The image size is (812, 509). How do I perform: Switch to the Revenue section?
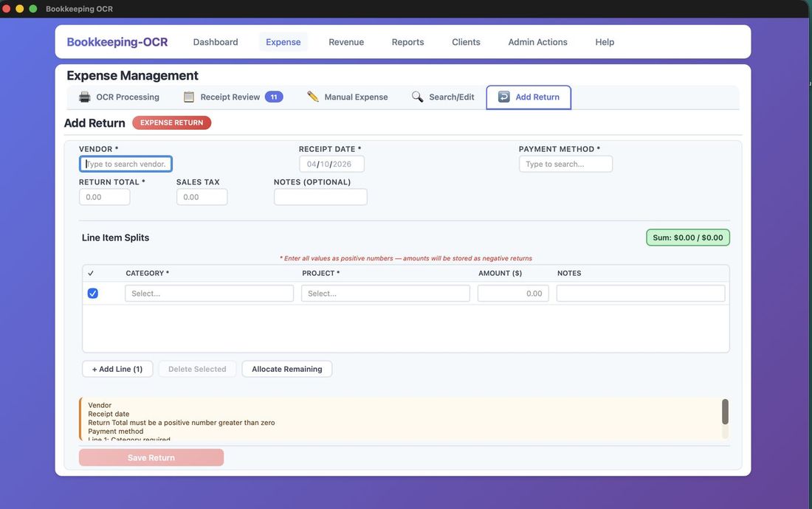345,42
